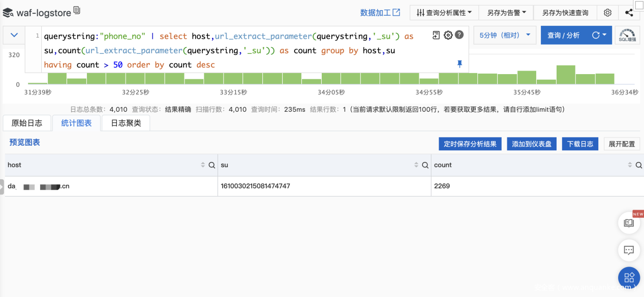The height and width of the screenshot is (297, 644).
Task: Open the saved query history icon
Action: [436, 35]
